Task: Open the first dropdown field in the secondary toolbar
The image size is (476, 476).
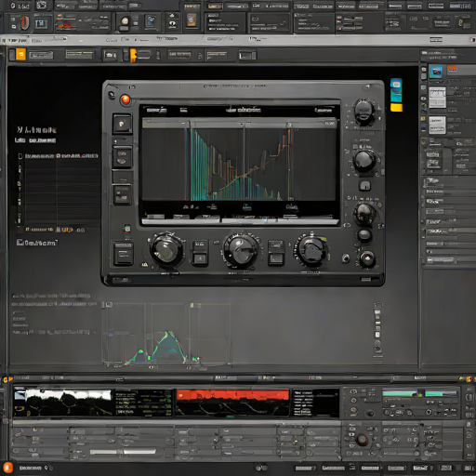Action: (41, 55)
